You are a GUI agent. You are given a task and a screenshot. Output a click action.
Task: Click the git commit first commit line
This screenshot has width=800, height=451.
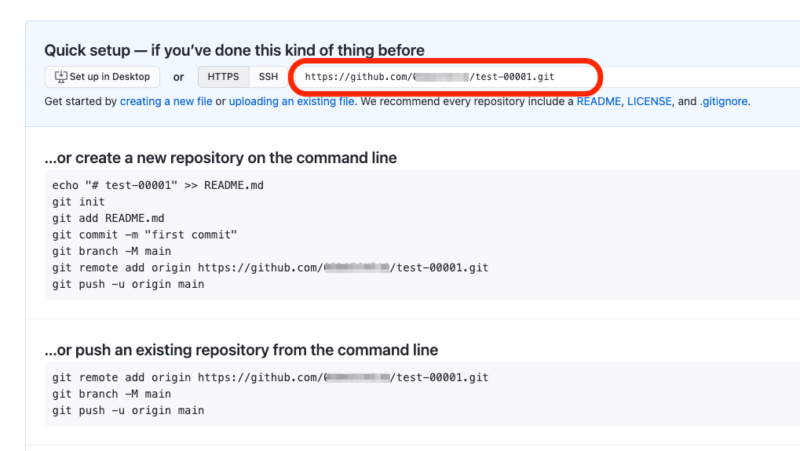144,235
